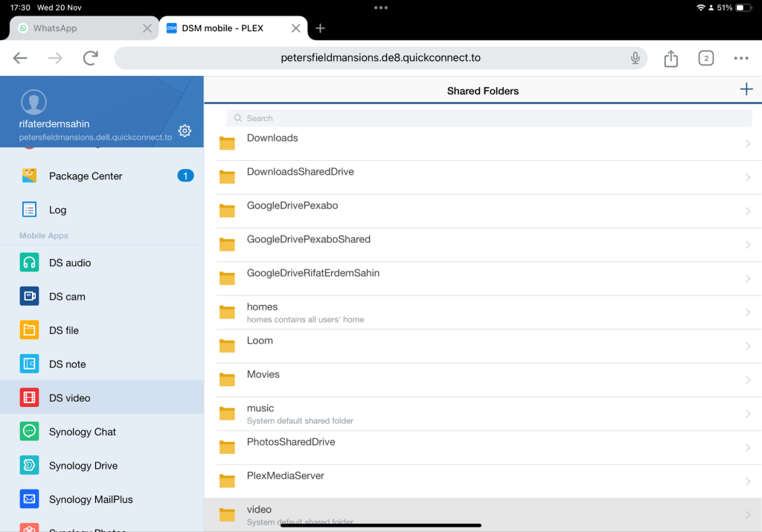Open the Synology Drive icon

pos(29,465)
